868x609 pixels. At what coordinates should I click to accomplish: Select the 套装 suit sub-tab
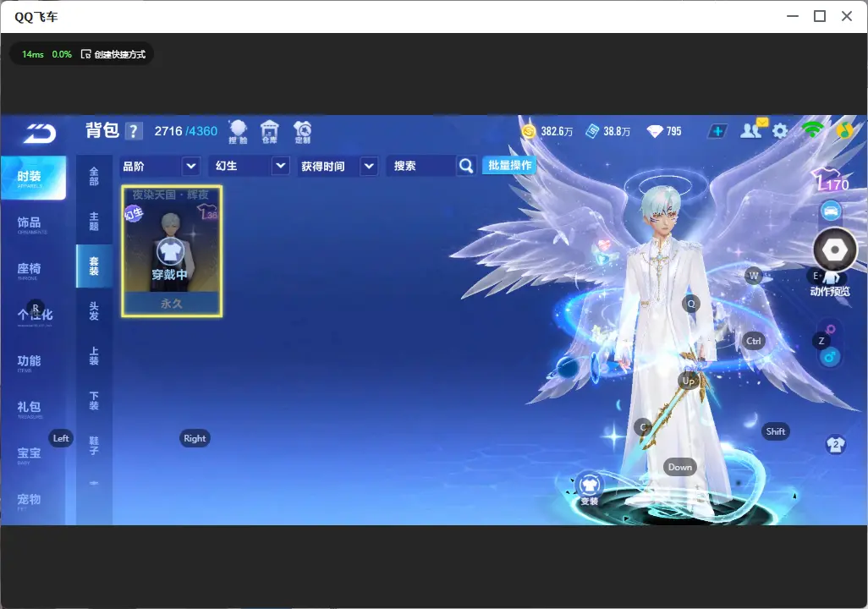point(94,266)
